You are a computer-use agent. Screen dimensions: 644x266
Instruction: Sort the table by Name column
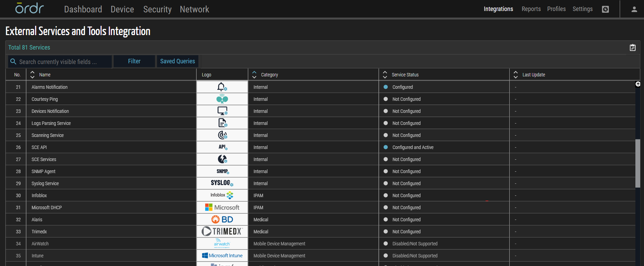pos(32,75)
